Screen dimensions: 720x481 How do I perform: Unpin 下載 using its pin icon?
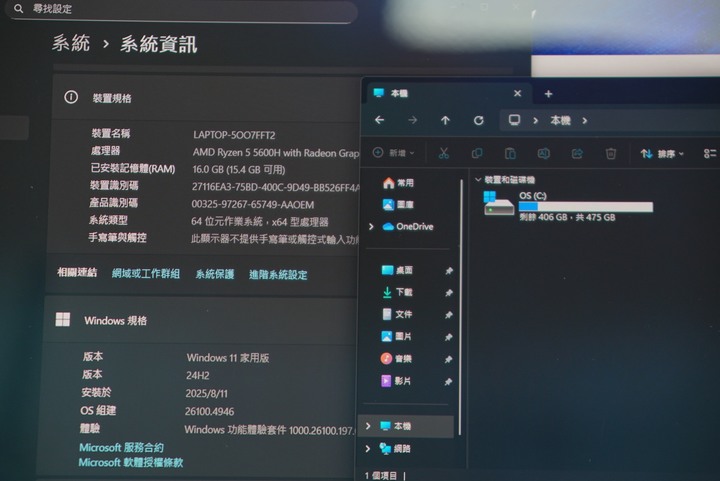[x=449, y=293]
